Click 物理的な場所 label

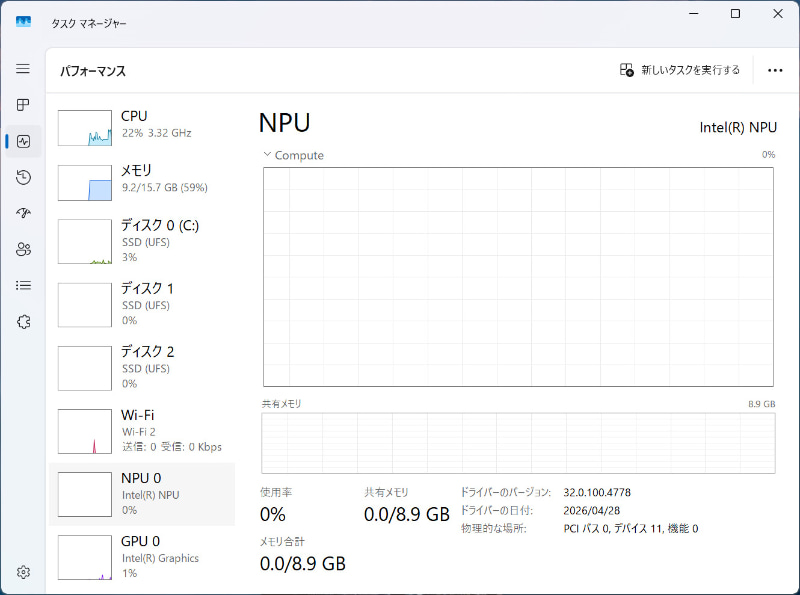pyautogui.click(x=493, y=529)
